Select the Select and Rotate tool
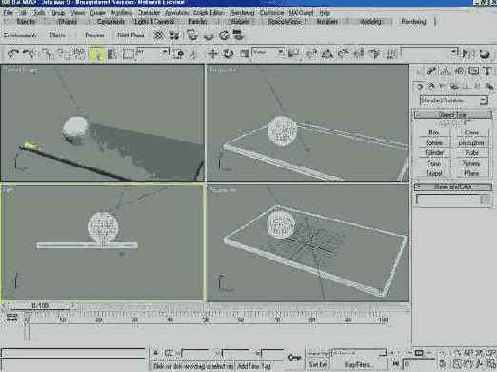The width and height of the screenshot is (497, 372). click(228, 53)
